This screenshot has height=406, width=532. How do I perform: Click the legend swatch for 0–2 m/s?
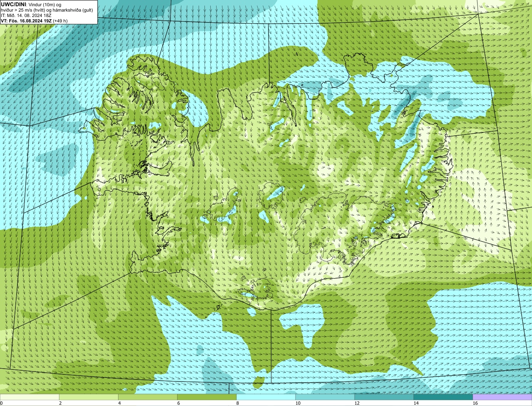(30, 397)
